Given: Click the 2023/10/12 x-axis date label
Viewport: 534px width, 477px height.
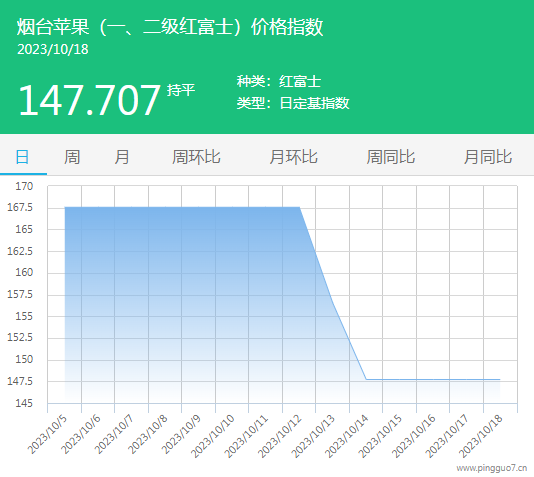Looking at the screenshot, I should (x=280, y=436).
